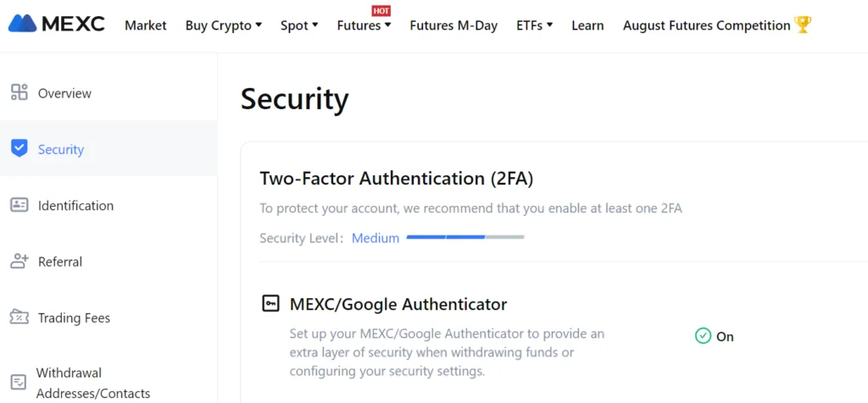Click the green On checkmark status
868x403 pixels.
click(x=714, y=336)
